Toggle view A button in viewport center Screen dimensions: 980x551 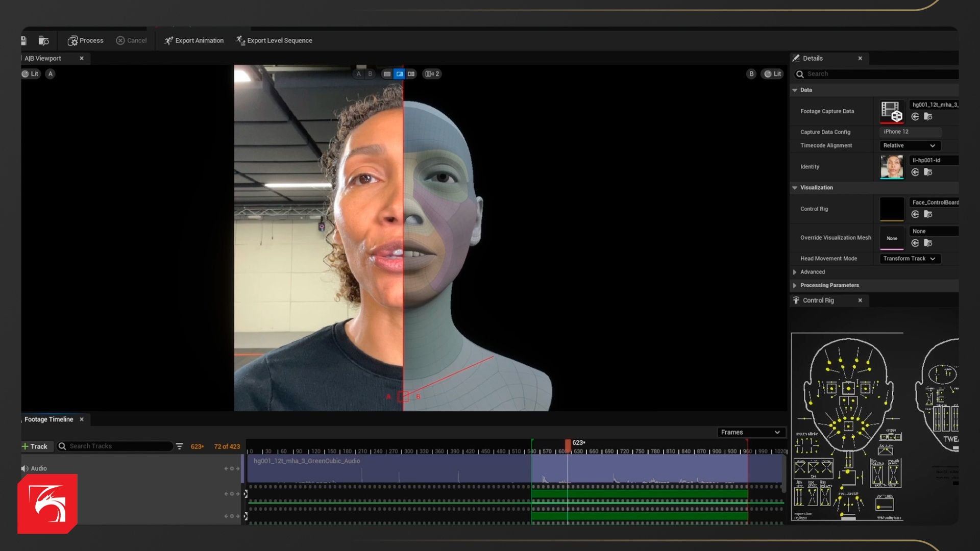pos(359,74)
